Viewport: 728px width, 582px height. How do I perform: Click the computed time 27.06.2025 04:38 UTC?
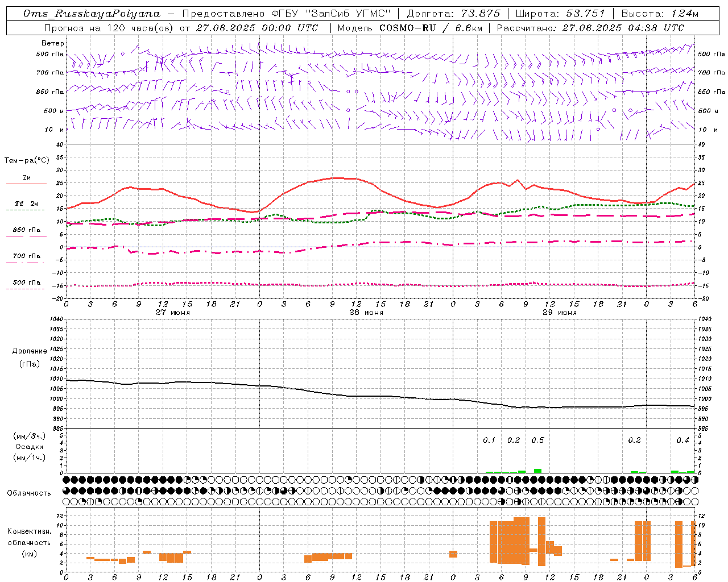623,28
